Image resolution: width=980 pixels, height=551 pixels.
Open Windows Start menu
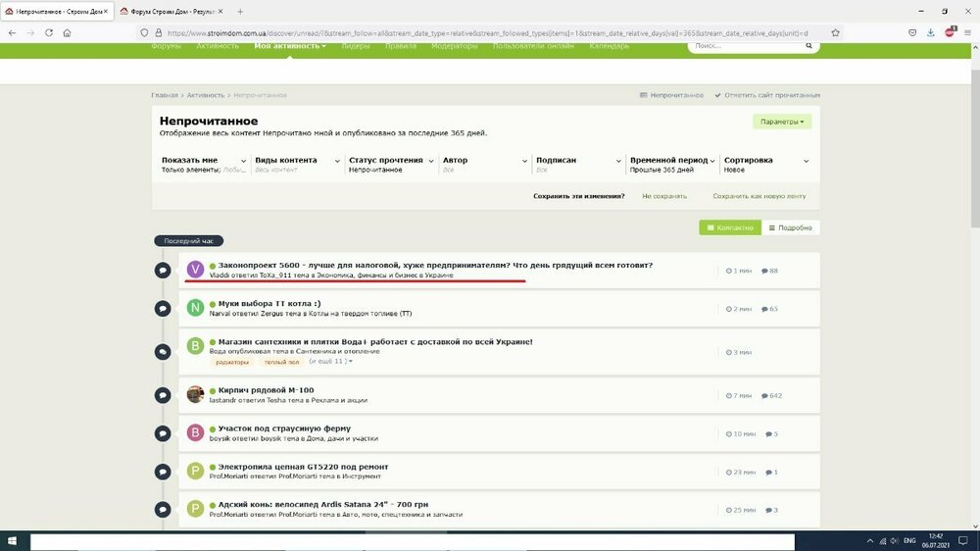(12, 541)
